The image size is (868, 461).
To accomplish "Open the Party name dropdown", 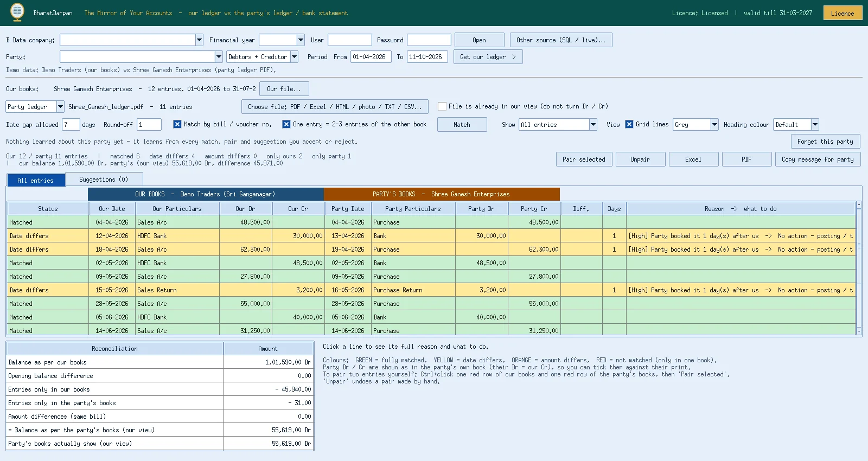I will (219, 57).
